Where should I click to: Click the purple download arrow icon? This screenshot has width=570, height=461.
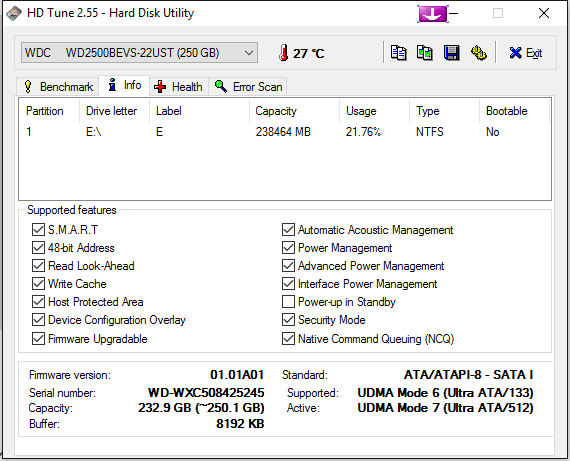click(x=433, y=14)
